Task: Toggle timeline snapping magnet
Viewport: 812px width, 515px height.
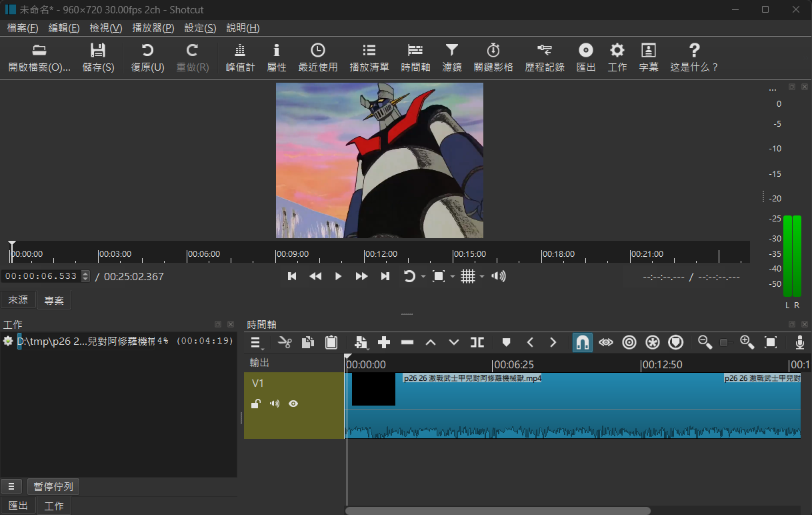Action: pyautogui.click(x=582, y=342)
